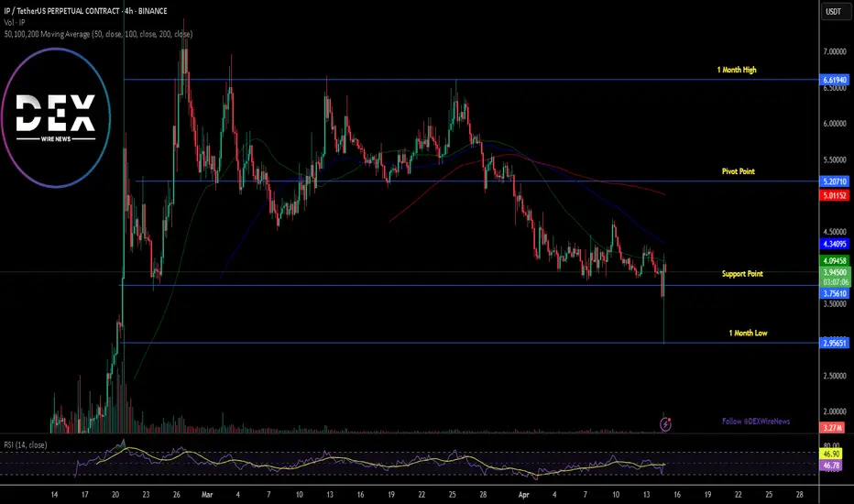
Task: Click the green 4.09458 moving average tag
Action: (835, 261)
